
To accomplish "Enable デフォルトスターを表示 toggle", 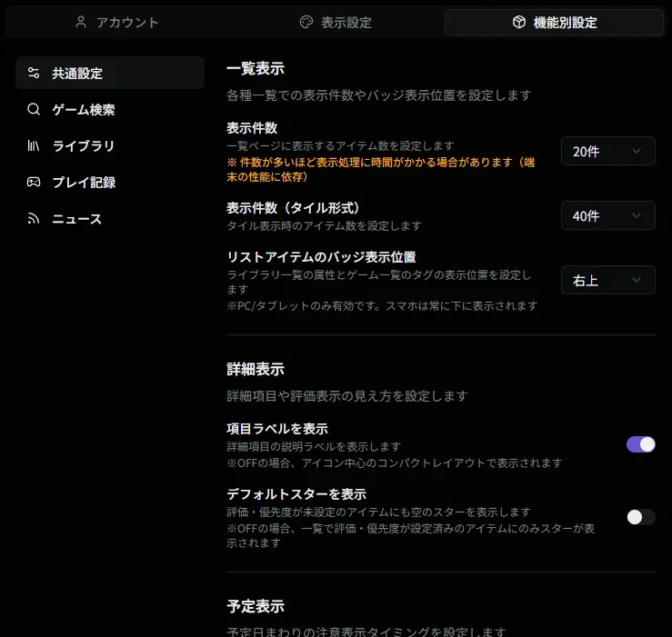I will 641,517.
